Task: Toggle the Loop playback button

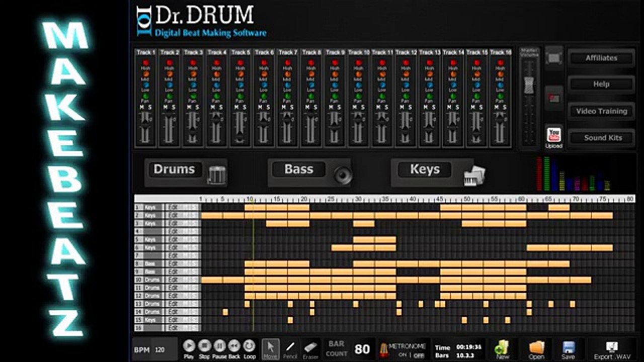Action: click(250, 346)
